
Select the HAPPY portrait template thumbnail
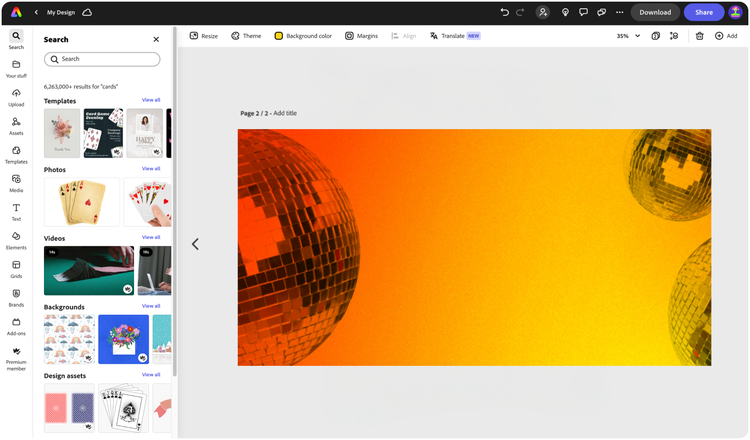click(x=145, y=133)
